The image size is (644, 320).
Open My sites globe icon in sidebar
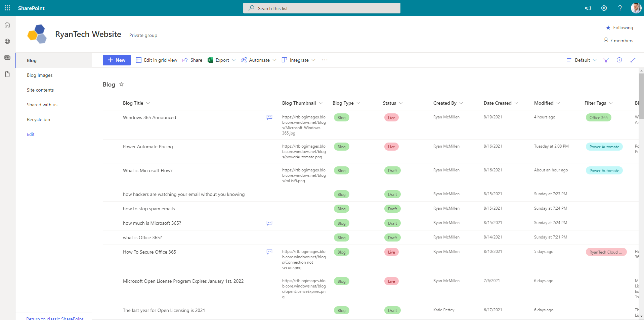[7, 41]
